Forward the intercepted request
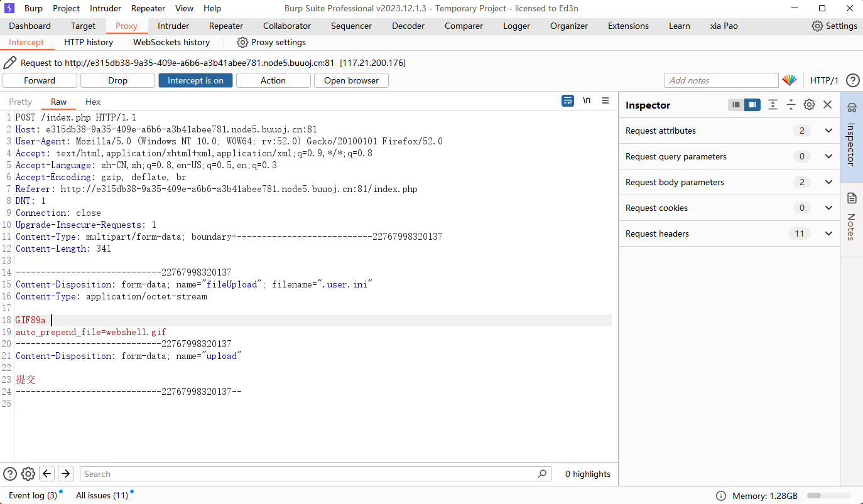 click(40, 80)
